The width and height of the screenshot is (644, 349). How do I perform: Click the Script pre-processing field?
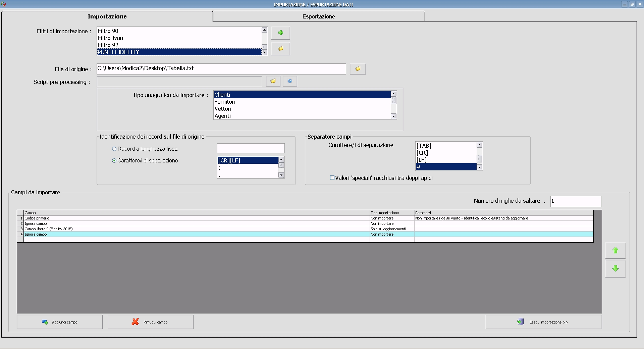pyautogui.click(x=179, y=81)
